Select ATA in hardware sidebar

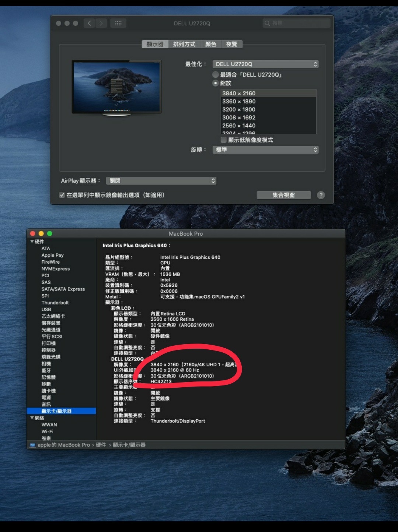(46, 249)
